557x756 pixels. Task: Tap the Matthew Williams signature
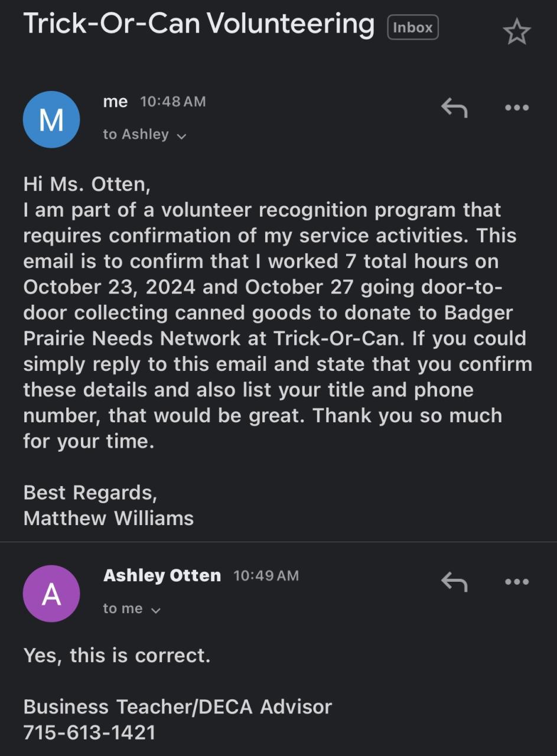[x=109, y=518]
